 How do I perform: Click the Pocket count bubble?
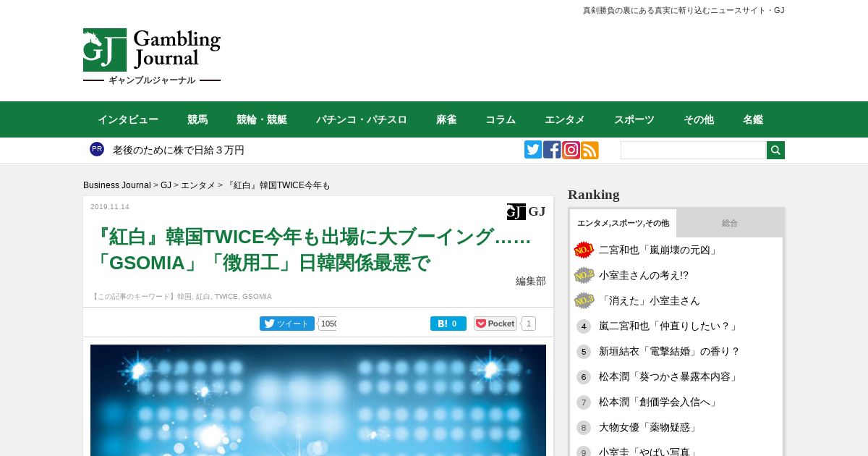529,324
